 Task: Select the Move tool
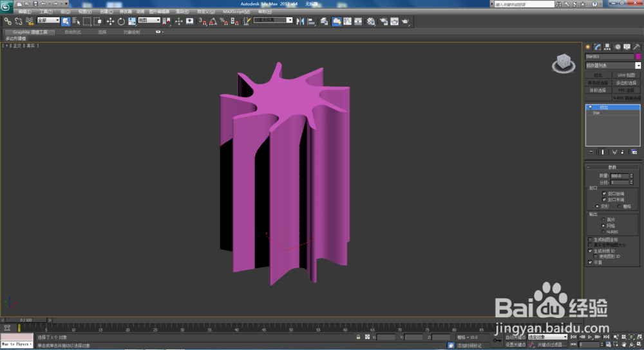pyautogui.click(x=111, y=21)
